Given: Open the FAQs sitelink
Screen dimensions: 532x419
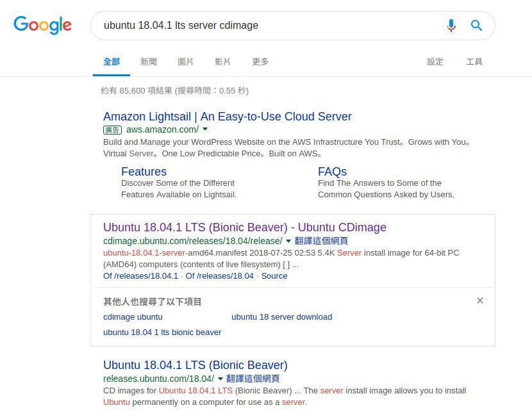Looking at the screenshot, I should click(x=332, y=172).
